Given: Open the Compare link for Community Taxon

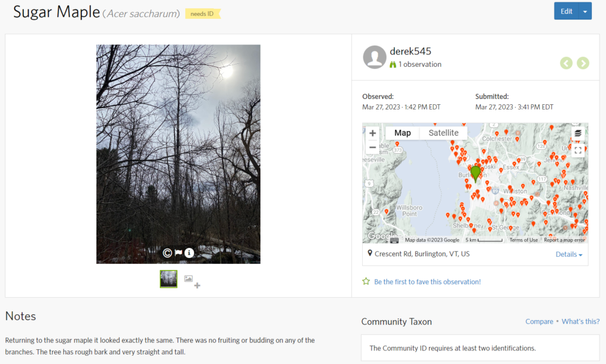Looking at the screenshot, I should (x=539, y=321).
